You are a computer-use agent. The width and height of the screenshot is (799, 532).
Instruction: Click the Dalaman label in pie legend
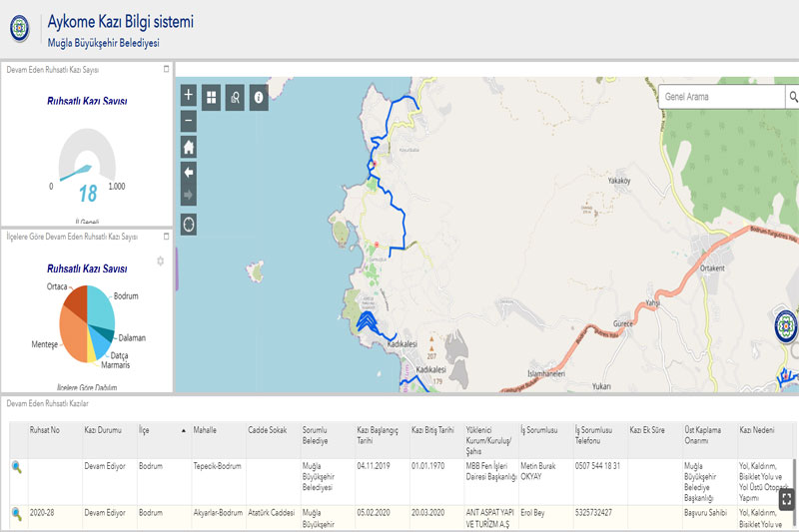[132, 338]
